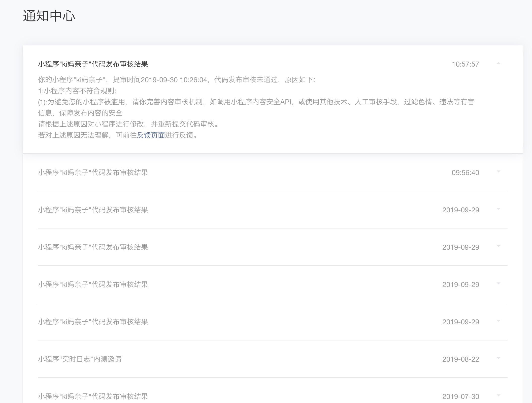
Task: Expand the second 2019-09-29 notification arrow
Action: click(x=498, y=246)
